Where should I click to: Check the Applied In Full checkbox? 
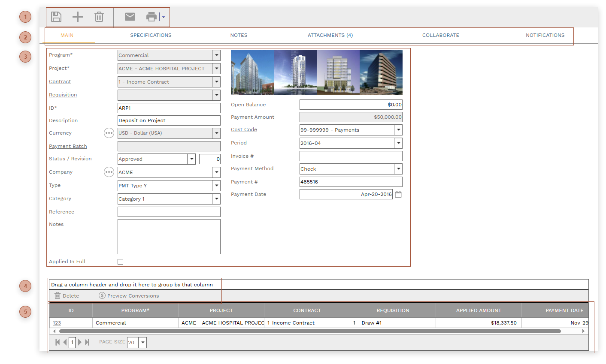120,261
